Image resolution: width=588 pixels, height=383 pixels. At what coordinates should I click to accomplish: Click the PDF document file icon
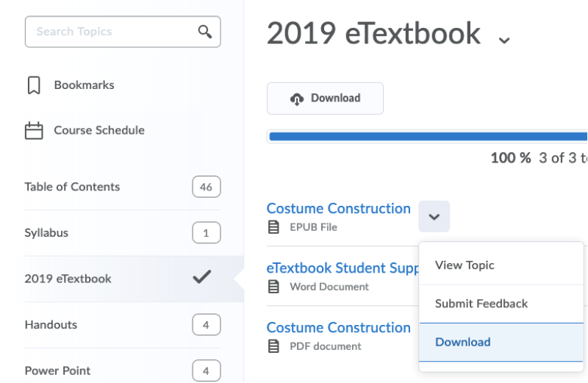point(274,346)
